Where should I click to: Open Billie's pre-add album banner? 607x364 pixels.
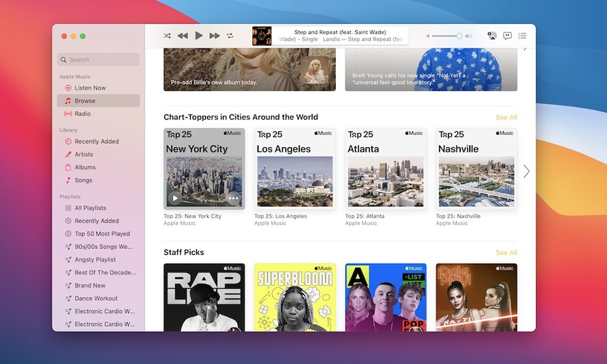(x=250, y=70)
